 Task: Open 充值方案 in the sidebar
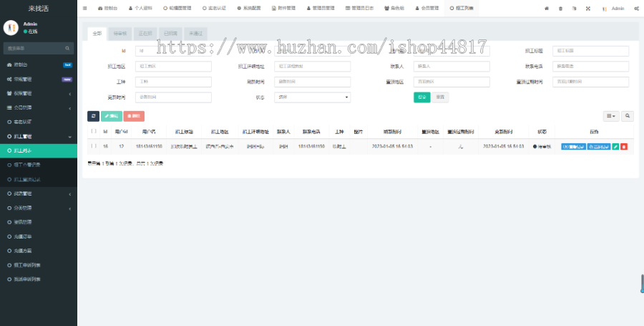39,251
